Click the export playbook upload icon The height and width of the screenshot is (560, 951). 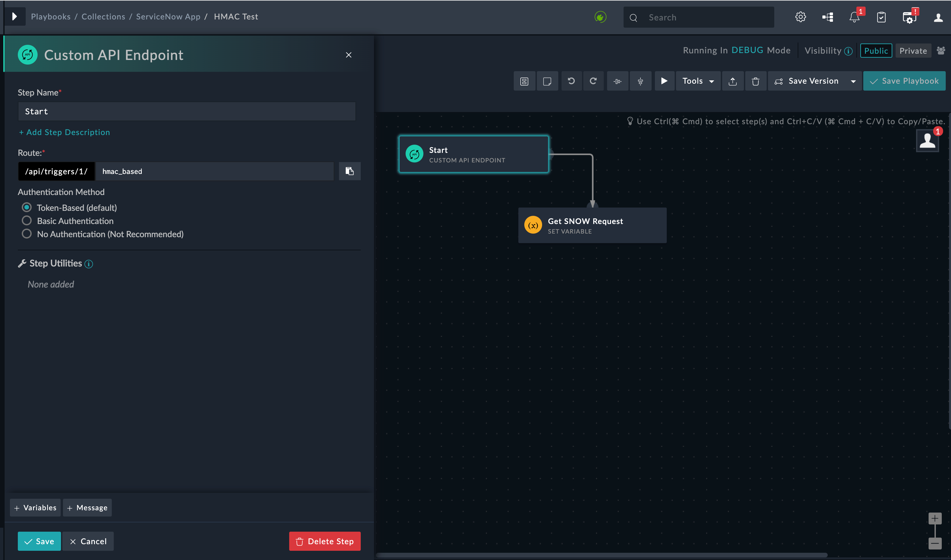pyautogui.click(x=732, y=81)
